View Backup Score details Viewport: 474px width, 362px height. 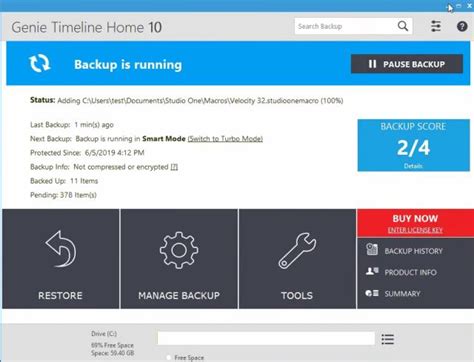(x=413, y=166)
